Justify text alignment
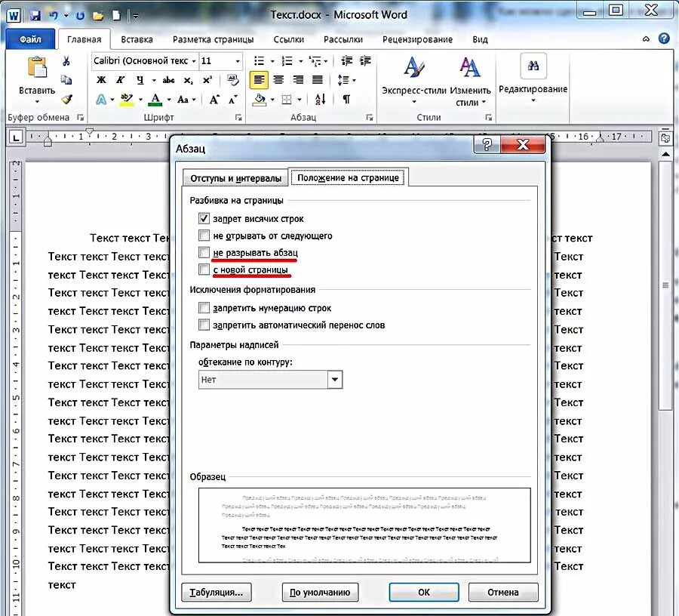Image resolution: width=679 pixels, height=616 pixels. coord(318,80)
